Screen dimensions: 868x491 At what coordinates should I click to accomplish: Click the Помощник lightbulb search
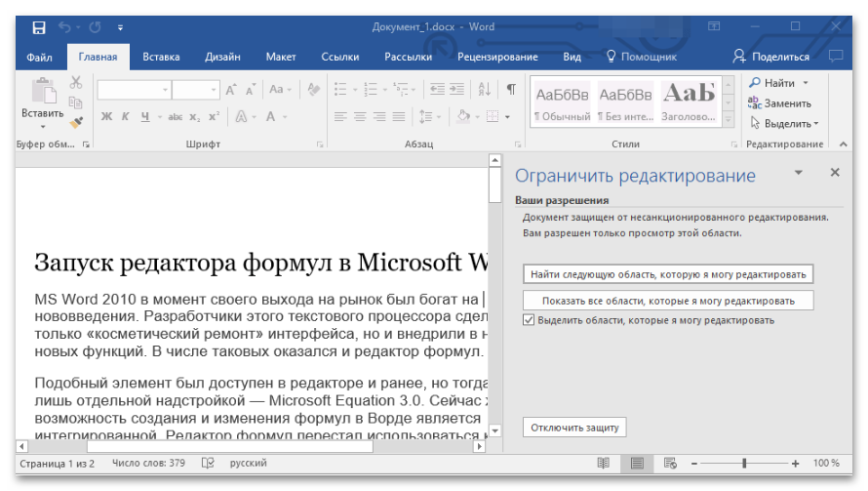(x=642, y=57)
